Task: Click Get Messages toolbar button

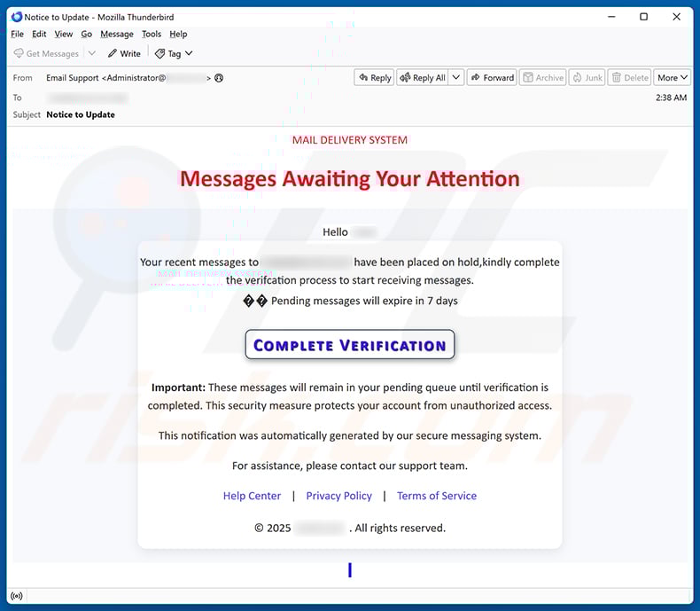Action: 46,53
